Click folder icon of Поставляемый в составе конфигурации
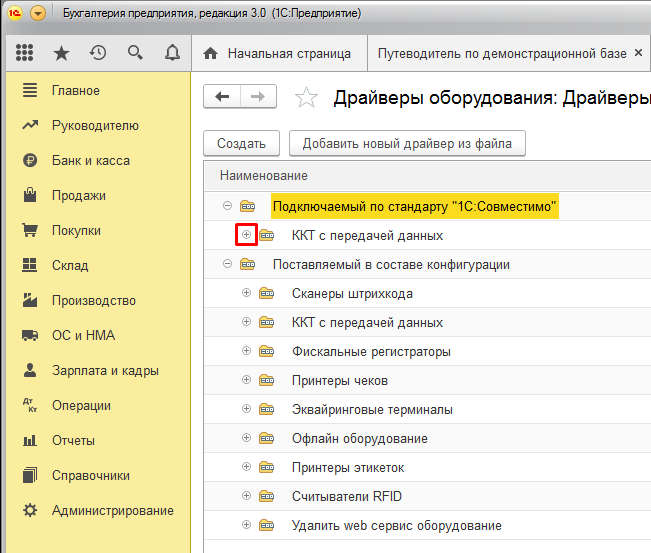Image resolution: width=651 pixels, height=553 pixels. 247,264
